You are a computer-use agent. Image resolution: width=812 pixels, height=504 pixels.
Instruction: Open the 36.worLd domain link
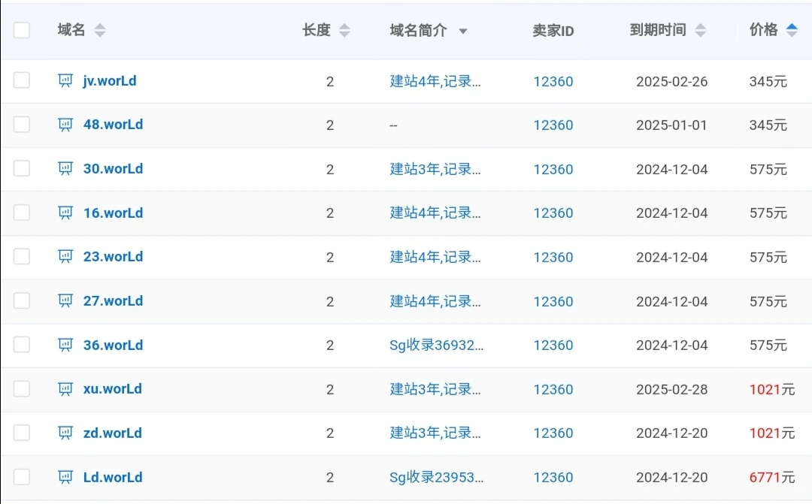(x=113, y=345)
